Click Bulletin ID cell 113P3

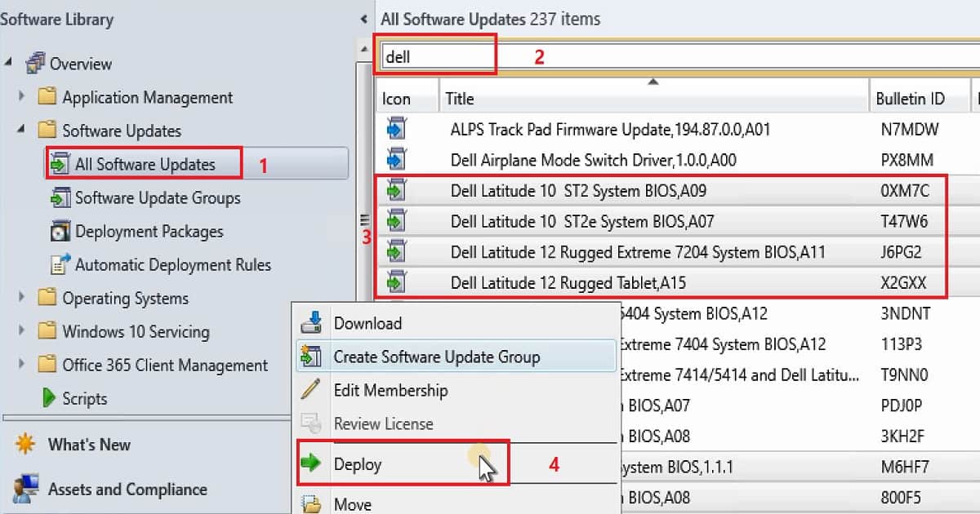point(902,344)
